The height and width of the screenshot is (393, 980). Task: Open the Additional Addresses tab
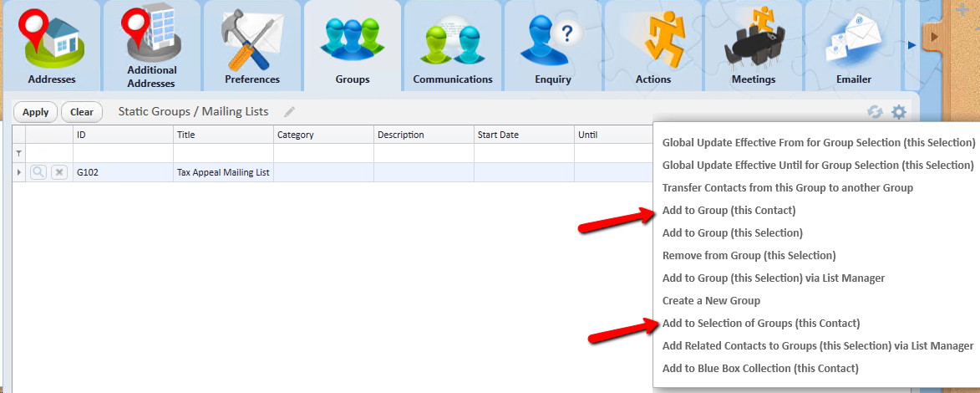pyautogui.click(x=151, y=46)
